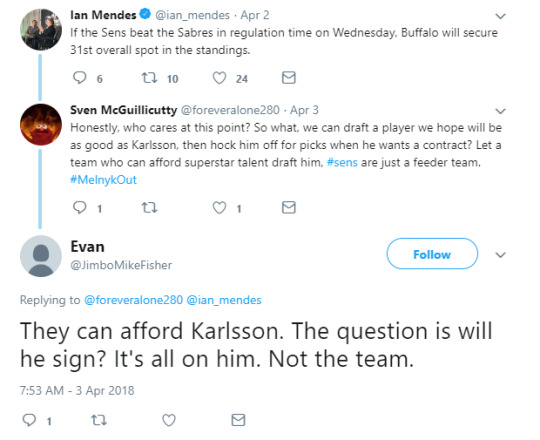Image resolution: width=540 pixels, height=440 pixels.
Task: Open the #sens hashtag link
Action: (342, 162)
